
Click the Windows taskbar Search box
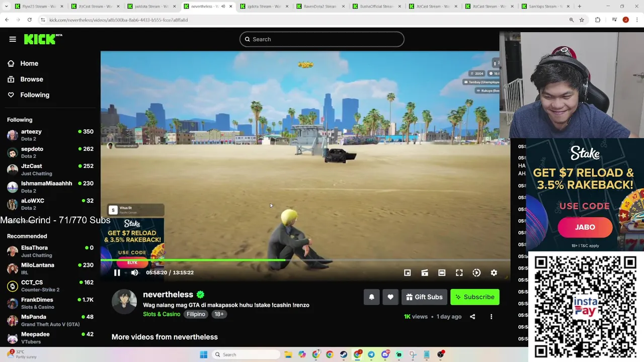click(x=246, y=354)
